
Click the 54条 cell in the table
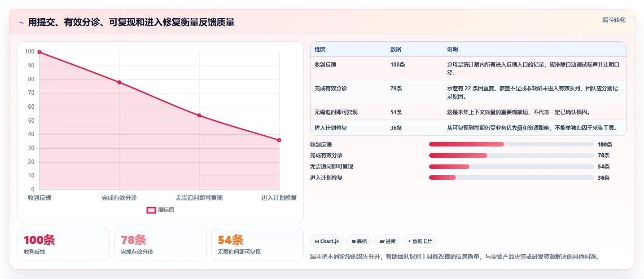(396, 112)
